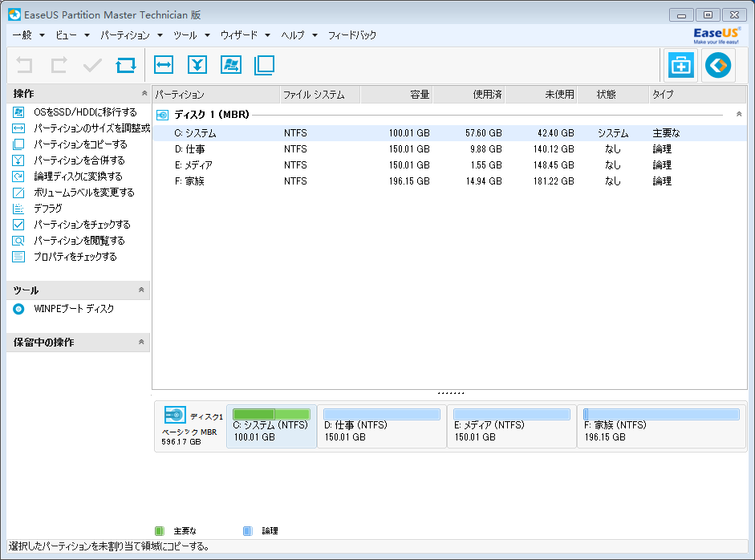Click dropdown arrow next to ヘルプ

pos(315,35)
